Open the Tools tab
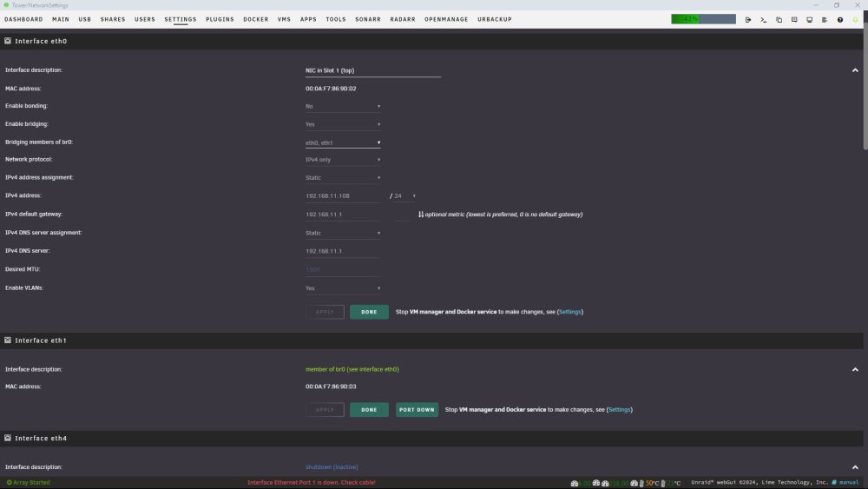The image size is (868, 489). tap(336, 19)
